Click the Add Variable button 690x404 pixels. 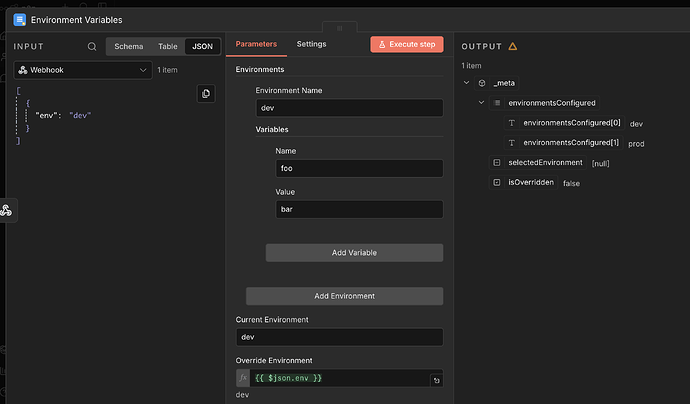coord(354,253)
